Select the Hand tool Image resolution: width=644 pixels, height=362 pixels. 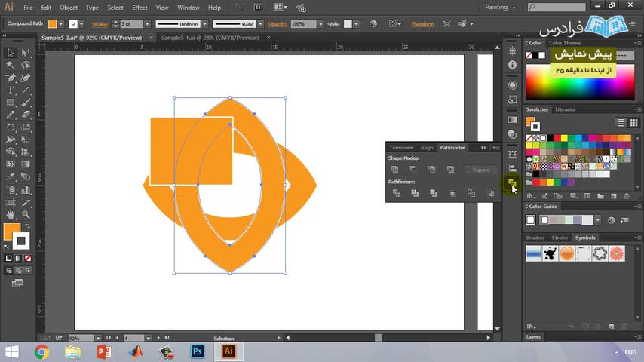pyautogui.click(x=11, y=215)
